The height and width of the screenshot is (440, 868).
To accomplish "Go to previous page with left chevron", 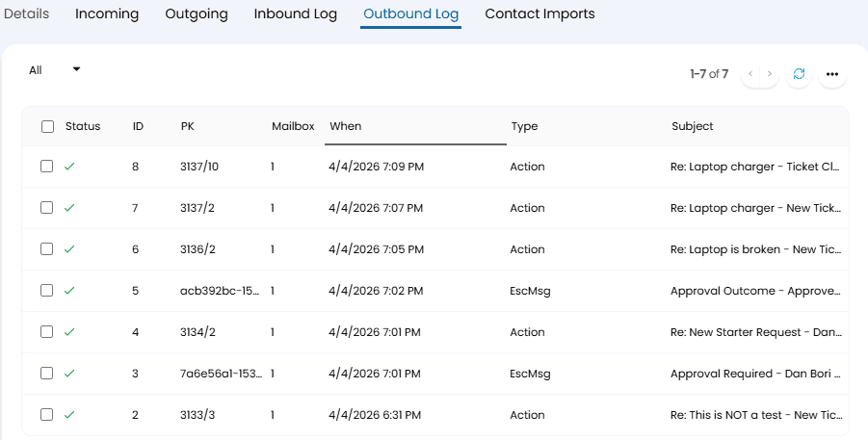I will [750, 74].
